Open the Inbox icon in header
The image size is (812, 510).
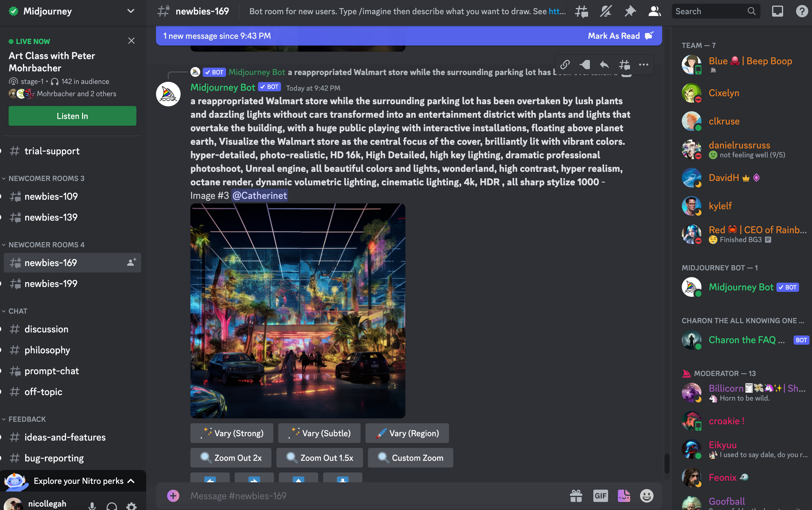click(777, 11)
